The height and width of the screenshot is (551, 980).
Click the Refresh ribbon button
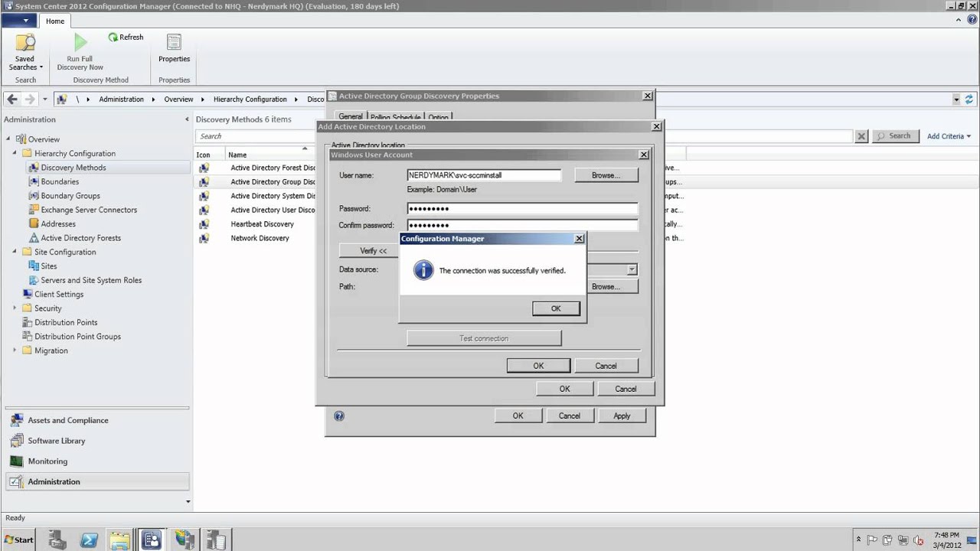126,37
